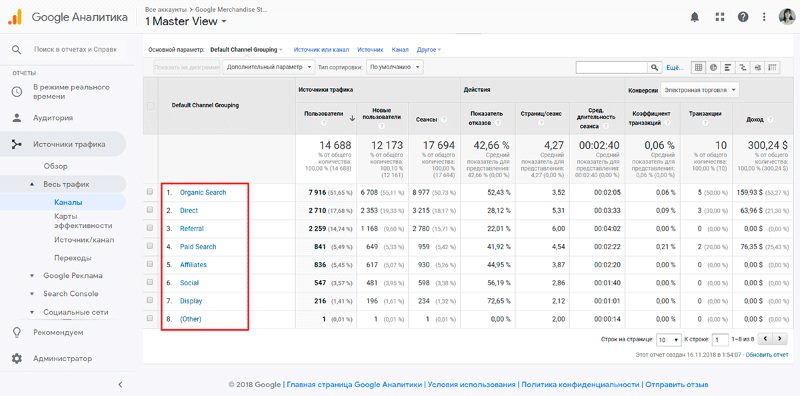Click the real-time clock icon
Screen dimensions: 800x396
17,91
